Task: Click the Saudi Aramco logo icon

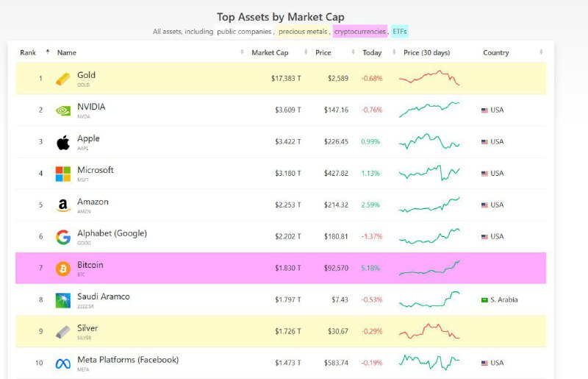Action: [63, 300]
